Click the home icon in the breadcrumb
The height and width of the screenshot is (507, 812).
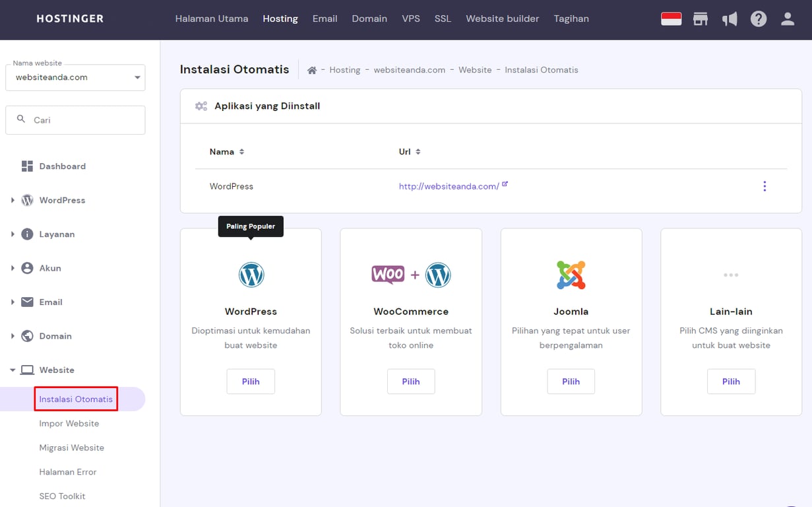pos(311,69)
